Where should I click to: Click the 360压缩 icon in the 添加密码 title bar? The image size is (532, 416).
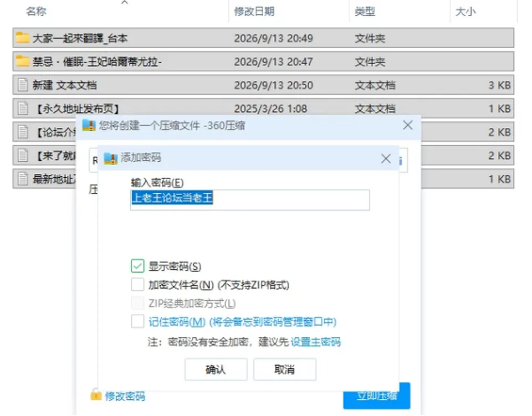(111, 158)
